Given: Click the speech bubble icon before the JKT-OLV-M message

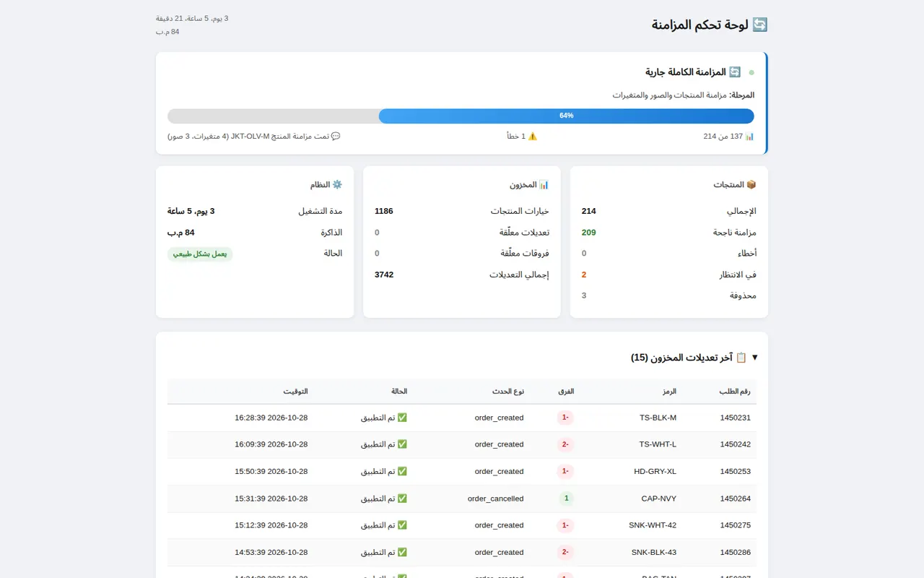Looking at the screenshot, I should click(x=336, y=136).
